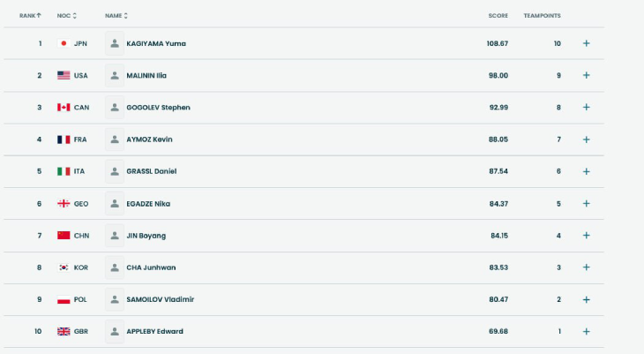
Task: Show details for GRASSL Daniel
Action: point(586,171)
